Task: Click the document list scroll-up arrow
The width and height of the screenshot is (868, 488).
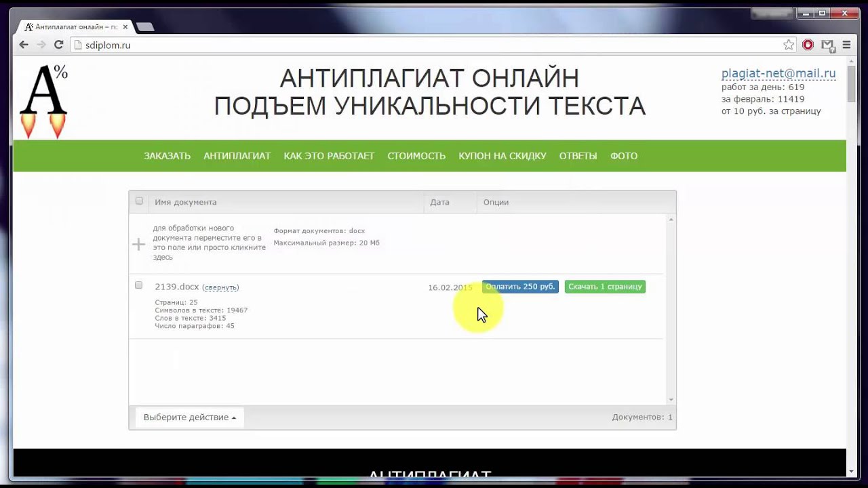Action: (671, 220)
